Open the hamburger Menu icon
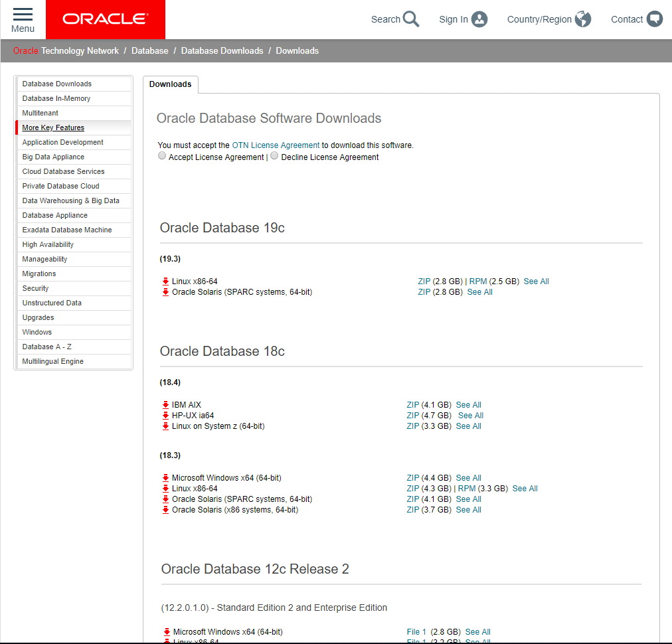The image size is (672, 644). 23,14
